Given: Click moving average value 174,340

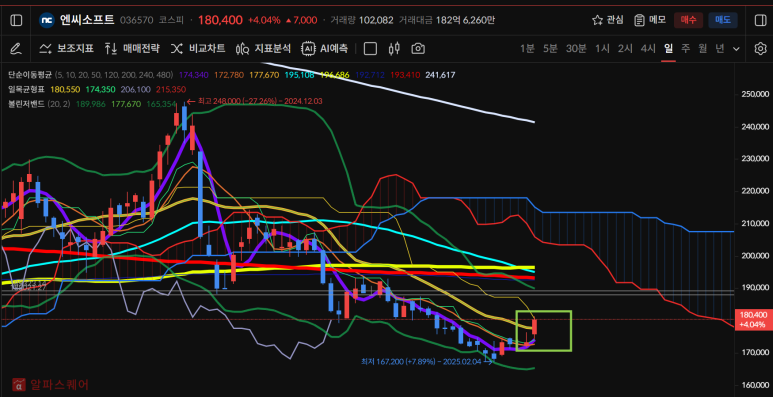Looking at the screenshot, I should pos(193,75).
